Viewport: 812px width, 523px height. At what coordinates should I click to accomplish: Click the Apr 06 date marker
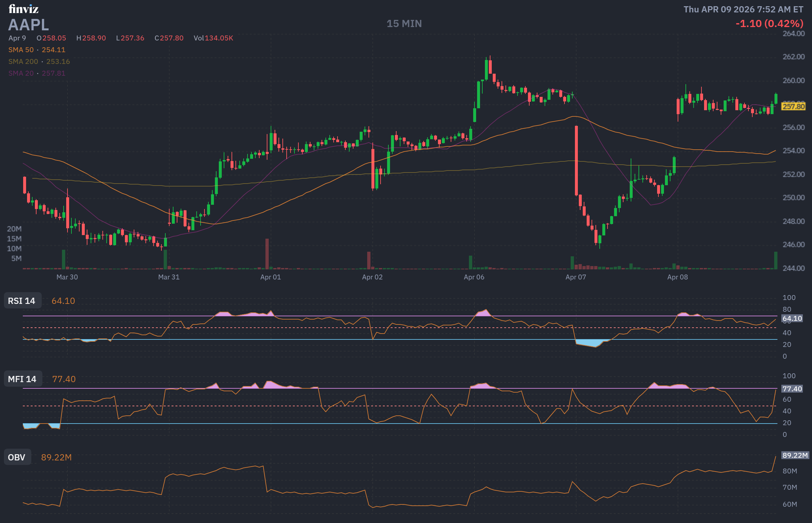474,277
